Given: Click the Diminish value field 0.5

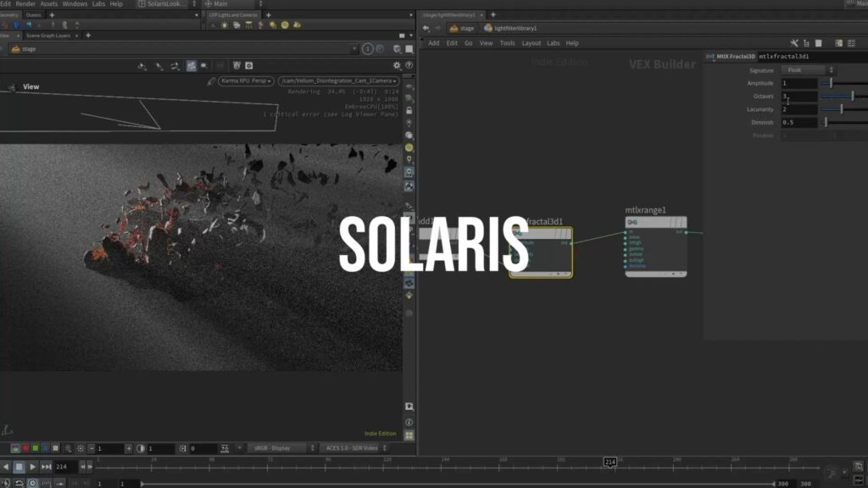Looking at the screenshot, I should click(798, 122).
